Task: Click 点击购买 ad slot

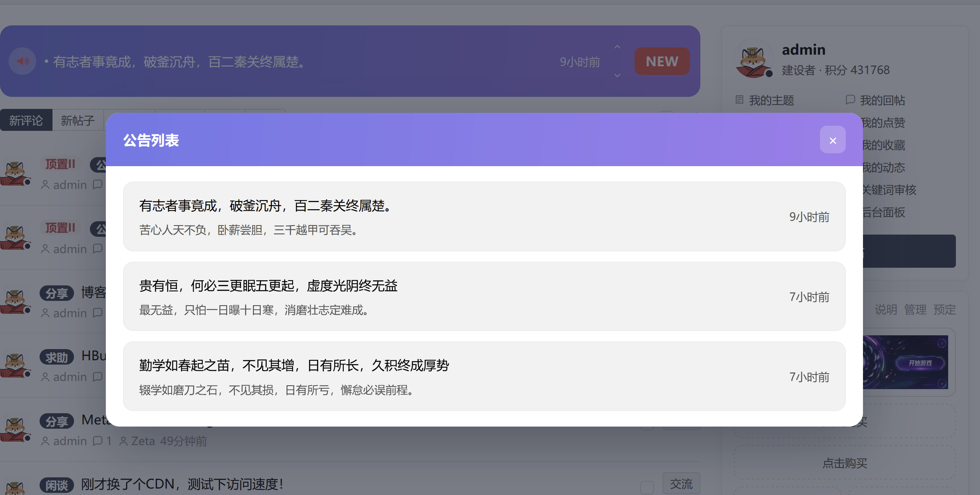Action: [x=844, y=463]
